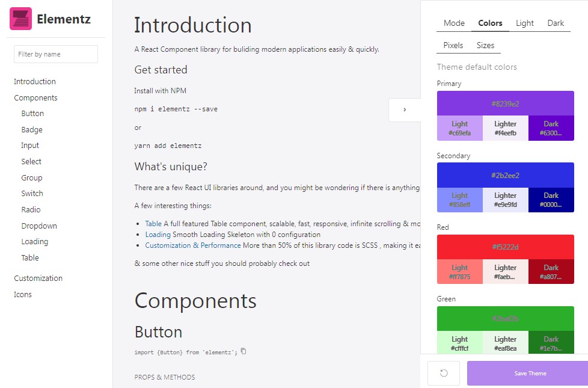The height and width of the screenshot is (388, 588).
Task: Choose the Secondary #2b2ee2 color swatch
Action: 505,175
